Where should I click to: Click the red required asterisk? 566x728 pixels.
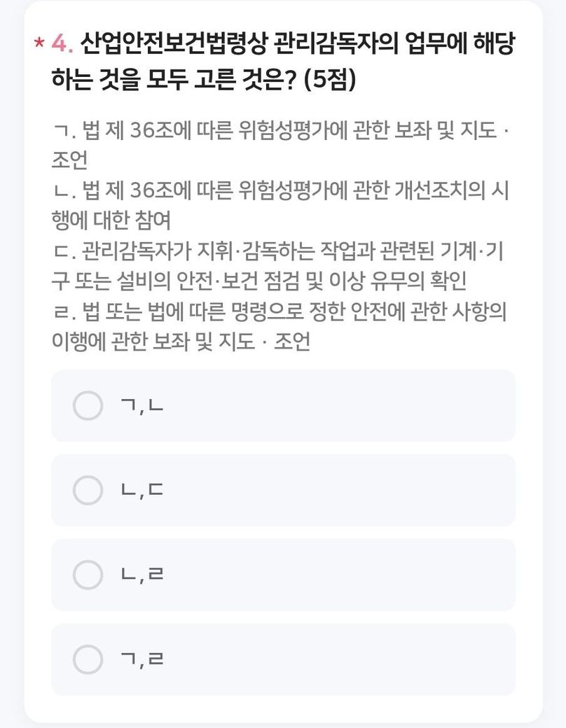(39, 45)
